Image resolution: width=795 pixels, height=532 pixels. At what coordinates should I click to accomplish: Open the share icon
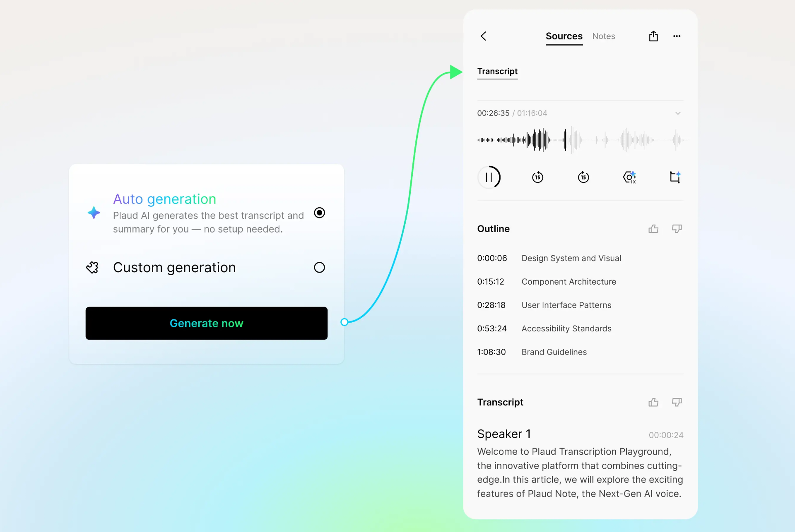tap(653, 36)
